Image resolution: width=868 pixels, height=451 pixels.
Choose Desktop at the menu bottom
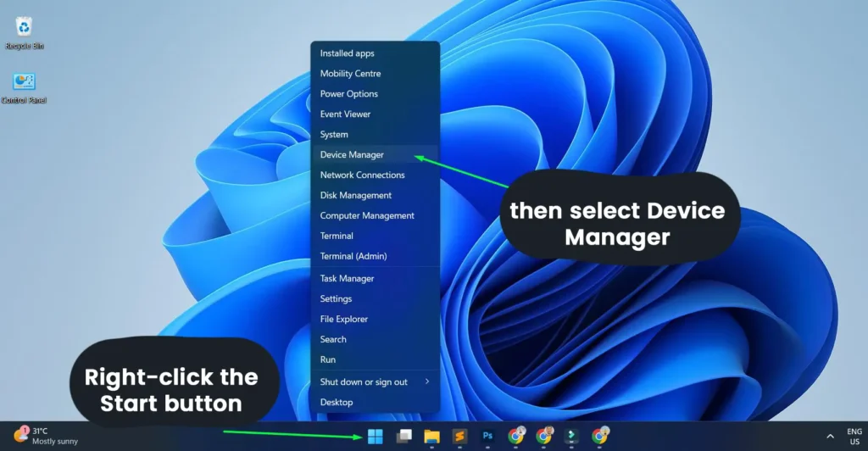click(376, 403)
